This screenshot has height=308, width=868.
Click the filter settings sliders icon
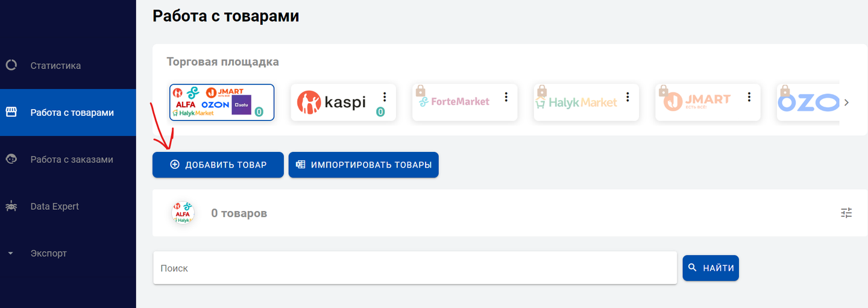[x=846, y=213]
